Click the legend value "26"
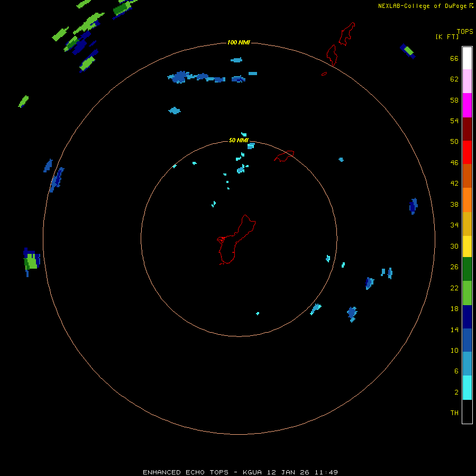Screen dimensions: 476x476 coord(454,267)
